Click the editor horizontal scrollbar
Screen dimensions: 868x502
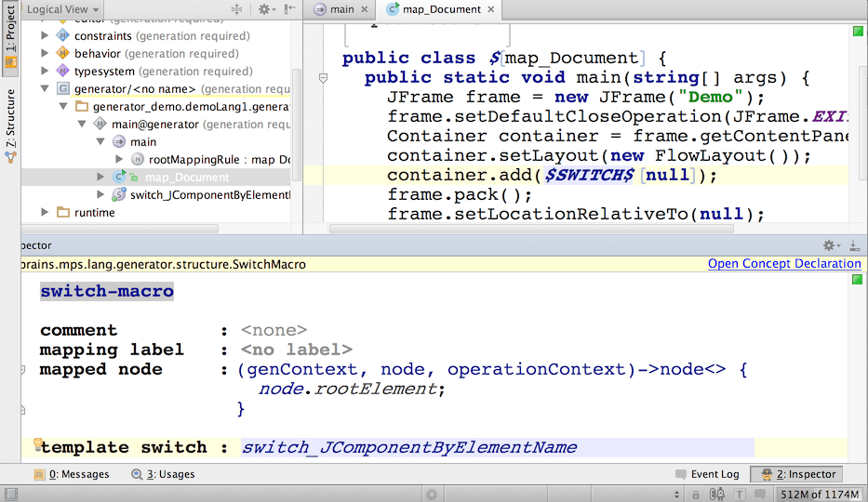[x=531, y=229]
